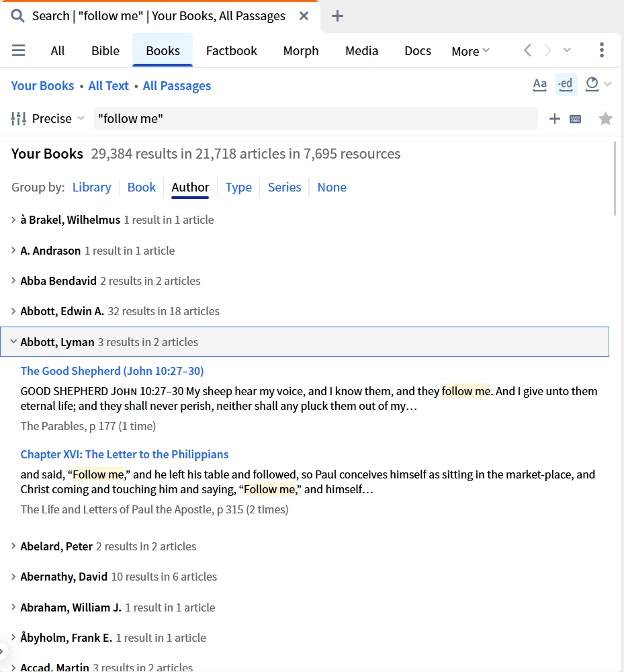Click the Your Books resource filter link
This screenshot has height=672, width=624.
[x=42, y=86]
